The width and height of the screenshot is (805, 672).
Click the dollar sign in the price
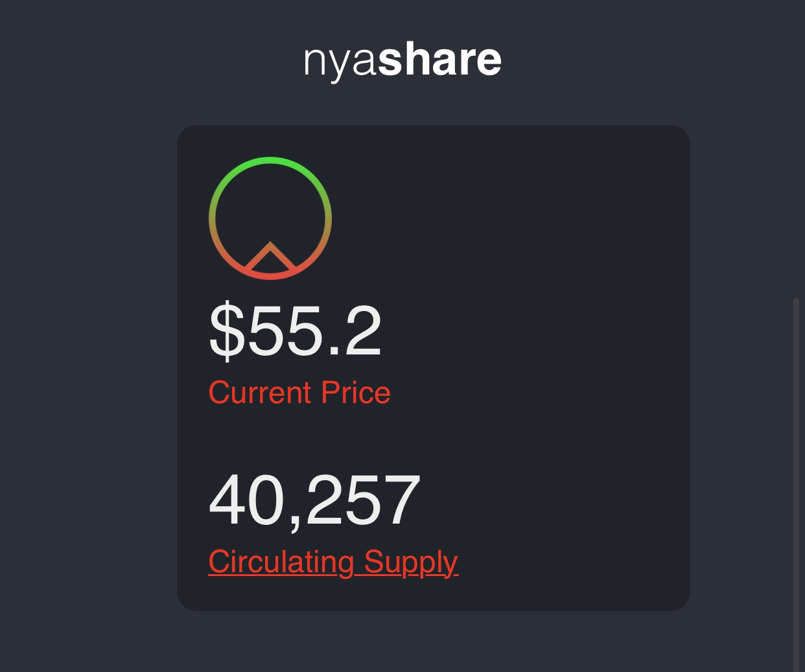[x=226, y=331]
